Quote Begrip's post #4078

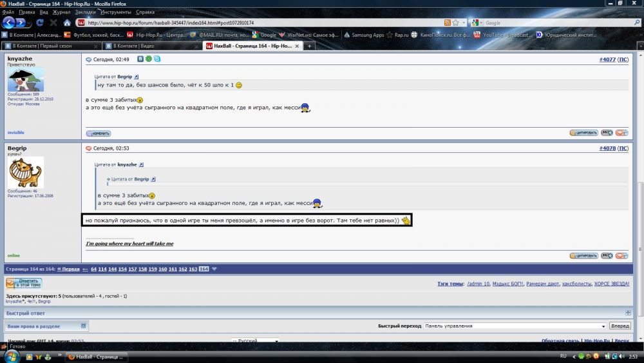click(583, 256)
